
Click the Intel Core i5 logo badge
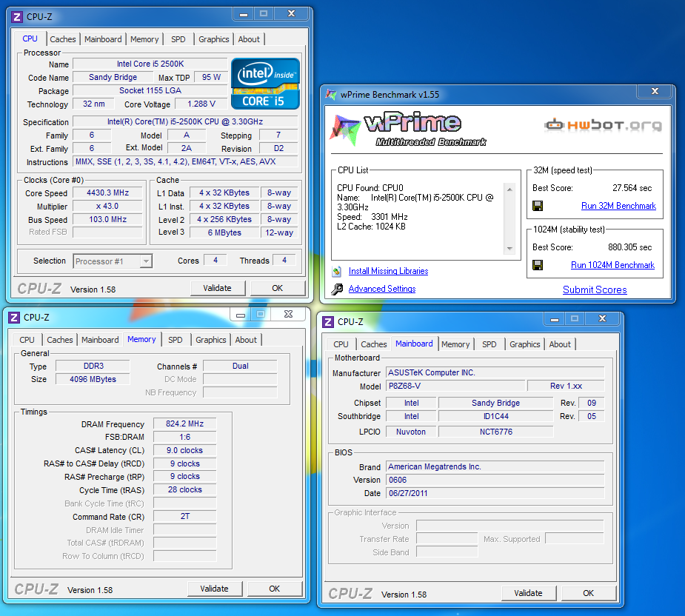tap(266, 84)
